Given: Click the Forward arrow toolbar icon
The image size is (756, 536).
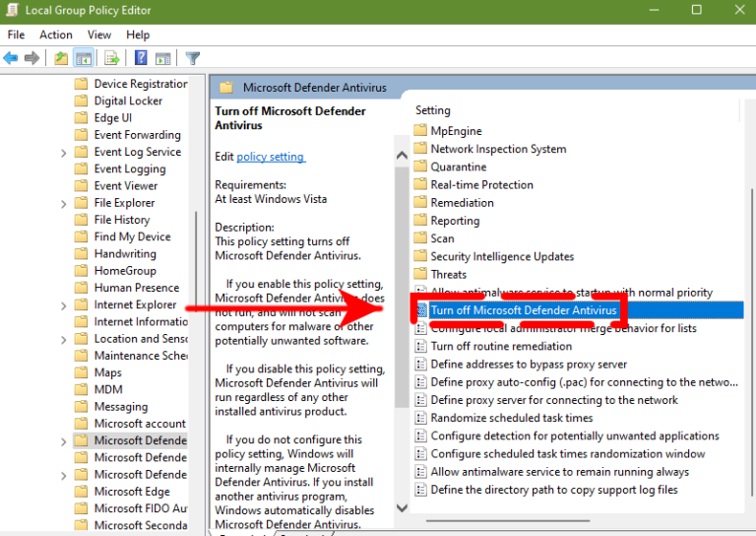Looking at the screenshot, I should coord(31,58).
